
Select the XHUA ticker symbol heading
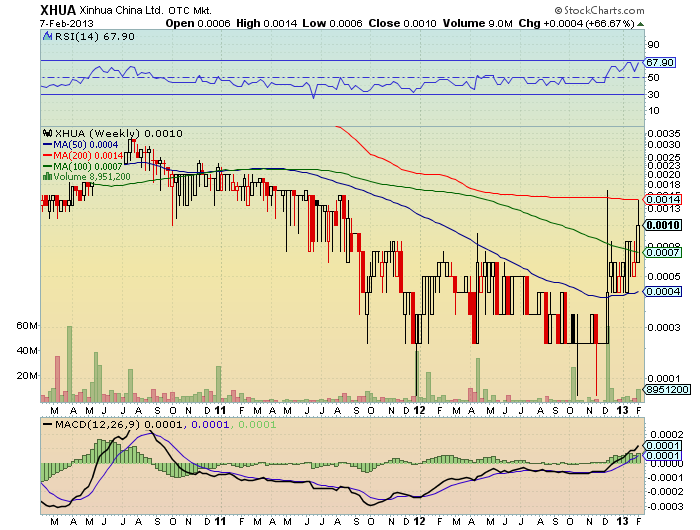pos(58,10)
